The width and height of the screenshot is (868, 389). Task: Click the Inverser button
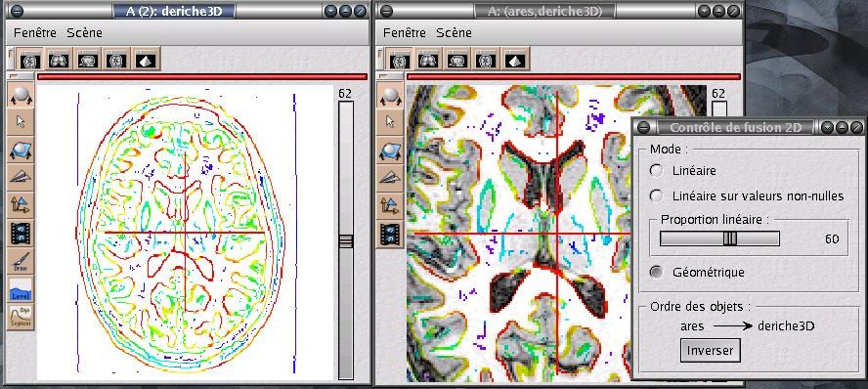click(710, 350)
